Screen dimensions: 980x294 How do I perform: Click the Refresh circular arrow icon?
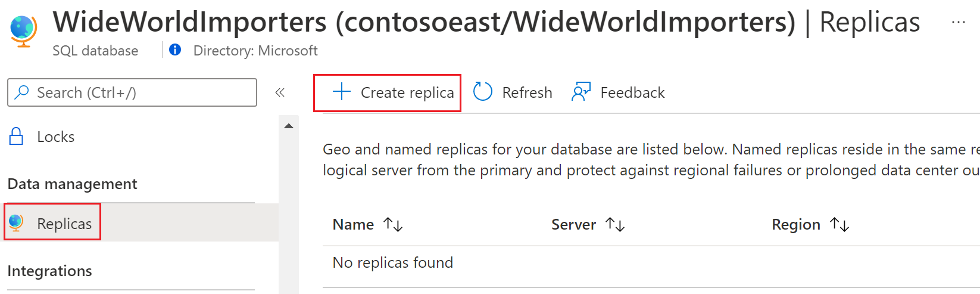(x=482, y=92)
